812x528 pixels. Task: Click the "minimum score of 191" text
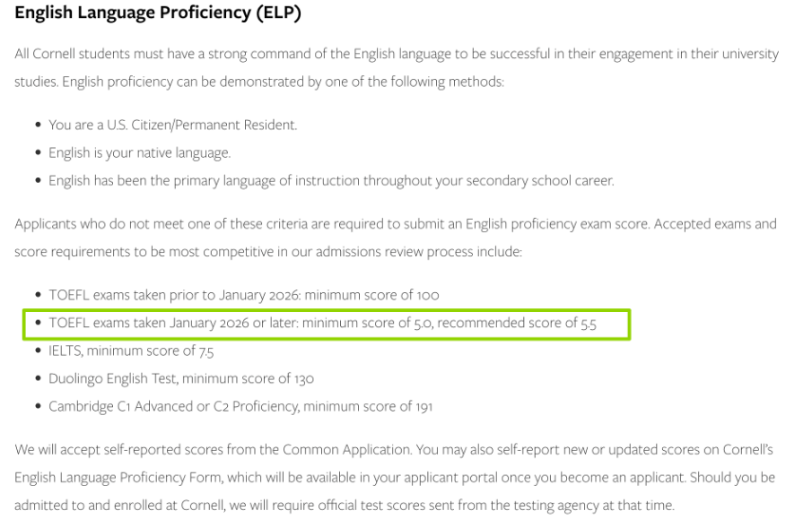coord(369,407)
